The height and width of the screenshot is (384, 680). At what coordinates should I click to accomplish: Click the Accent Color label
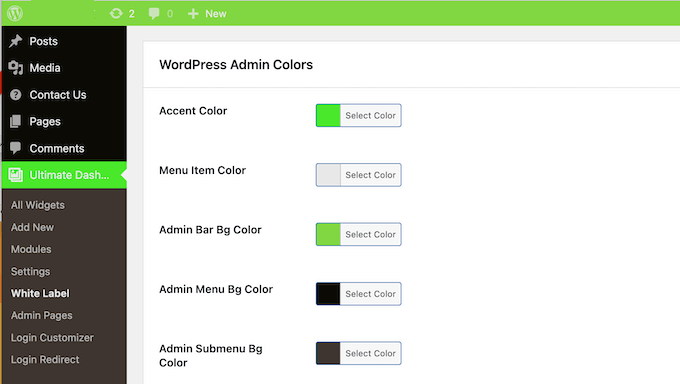[x=193, y=111]
